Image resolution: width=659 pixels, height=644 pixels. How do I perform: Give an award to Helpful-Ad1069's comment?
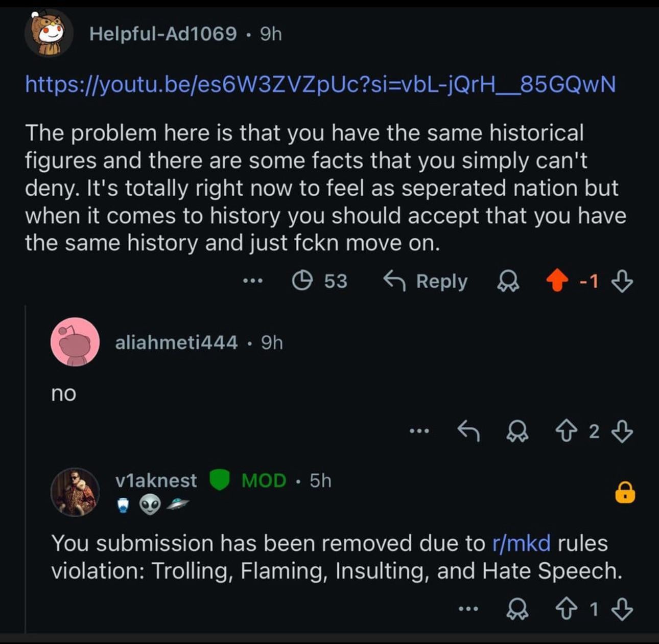click(x=508, y=281)
